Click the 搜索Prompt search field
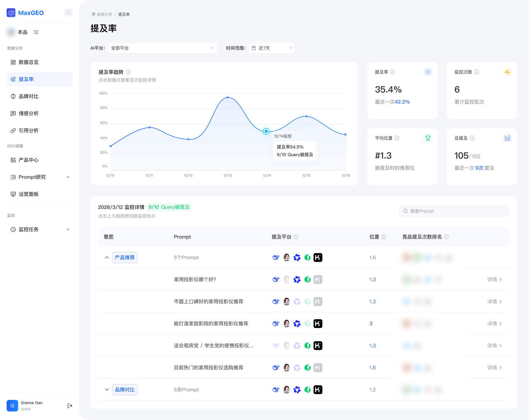This screenshot has width=529, height=420. coord(454,211)
